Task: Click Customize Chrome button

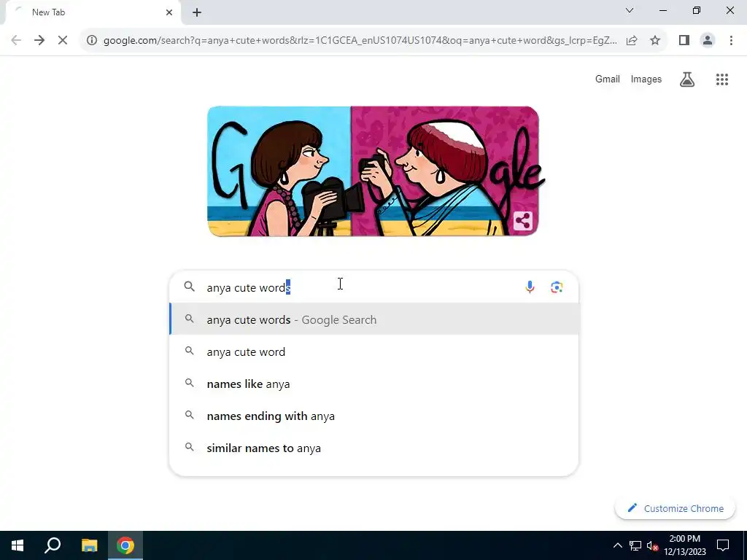Action: click(x=675, y=508)
